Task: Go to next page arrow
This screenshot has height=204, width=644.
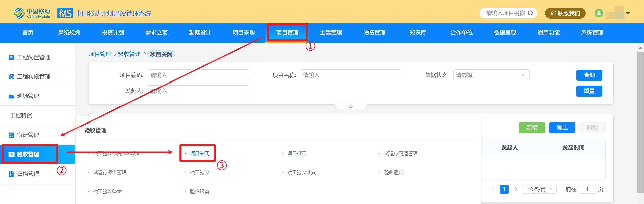Action: pos(516,189)
